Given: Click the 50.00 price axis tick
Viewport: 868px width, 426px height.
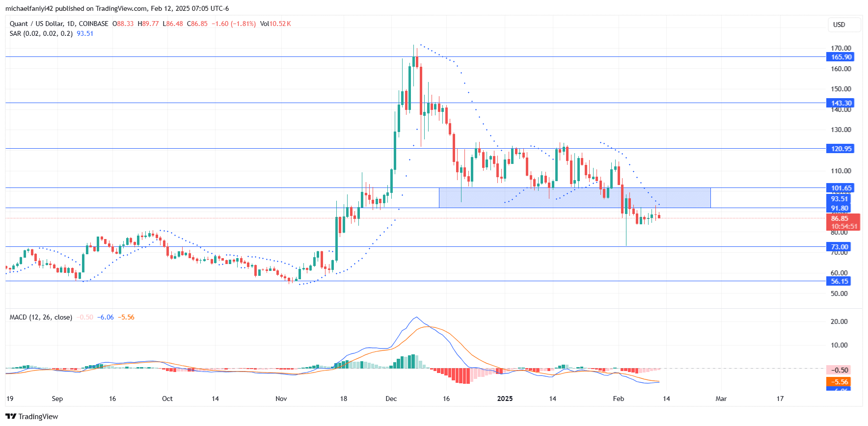Looking at the screenshot, I should pos(839,293).
